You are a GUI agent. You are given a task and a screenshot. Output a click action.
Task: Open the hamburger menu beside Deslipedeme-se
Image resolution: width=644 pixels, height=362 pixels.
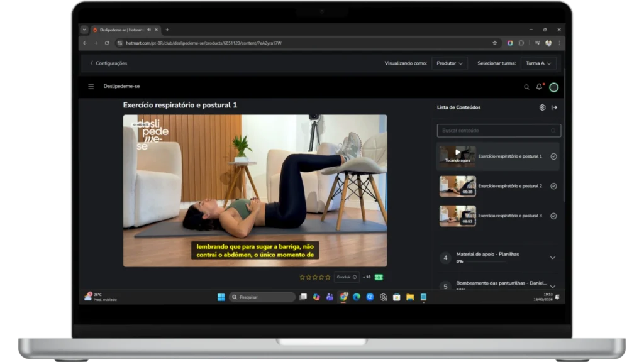[91, 87]
